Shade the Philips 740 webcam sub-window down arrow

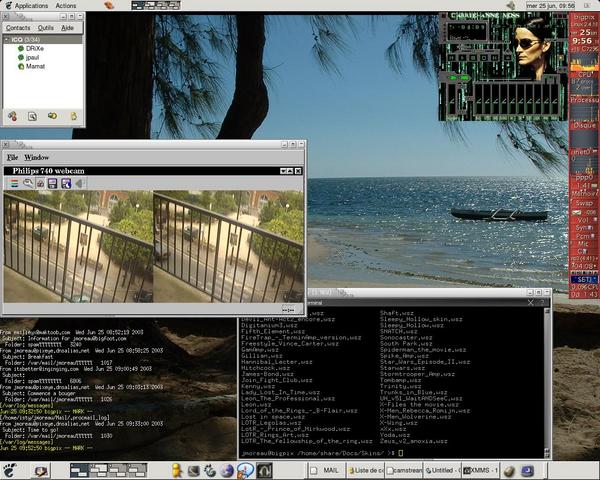coord(283,171)
